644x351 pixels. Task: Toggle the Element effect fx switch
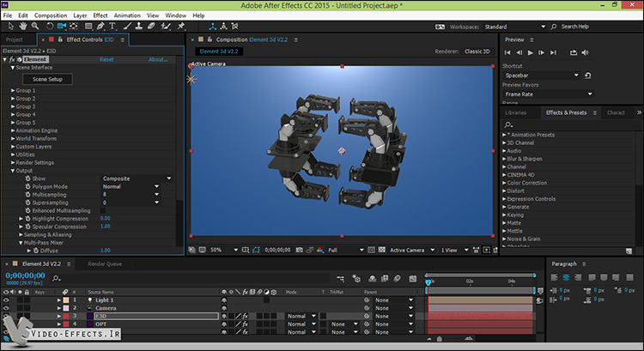click(x=12, y=59)
